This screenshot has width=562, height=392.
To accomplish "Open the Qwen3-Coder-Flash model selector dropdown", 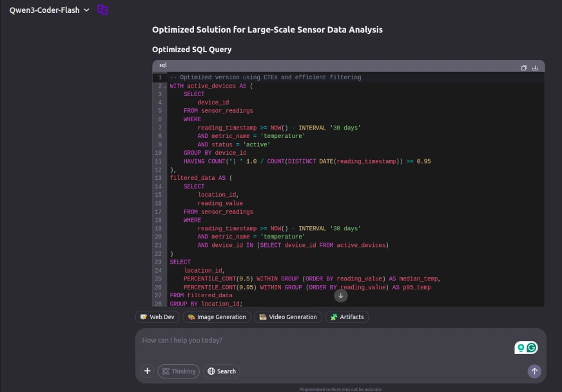I will tap(49, 10).
